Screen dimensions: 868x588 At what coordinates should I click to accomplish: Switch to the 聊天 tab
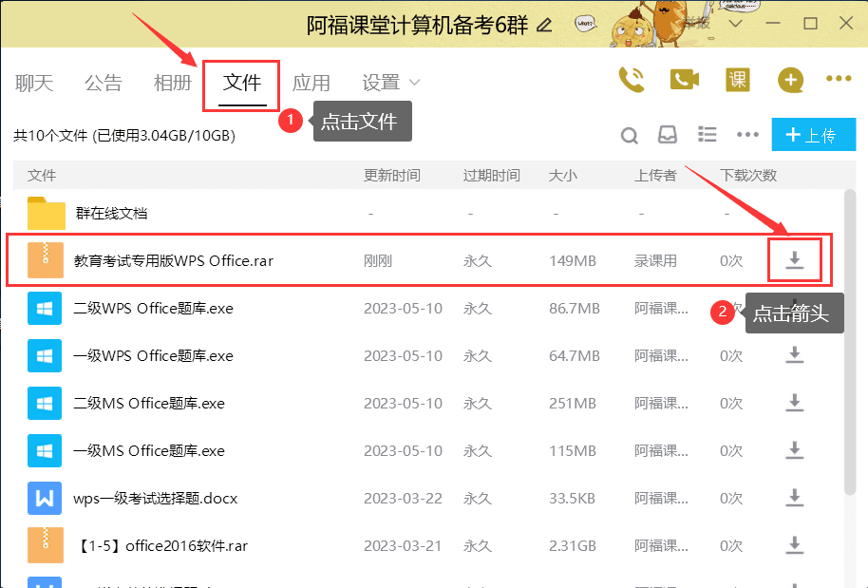pyautogui.click(x=33, y=83)
